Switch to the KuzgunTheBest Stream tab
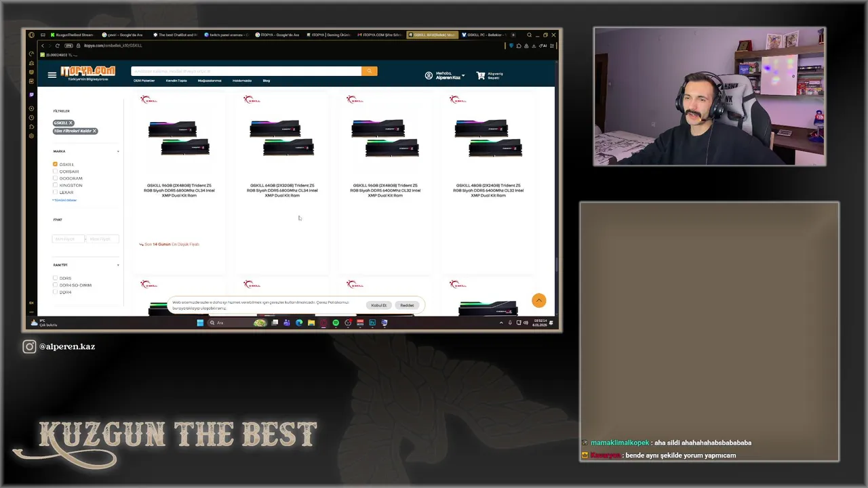 (x=71, y=35)
